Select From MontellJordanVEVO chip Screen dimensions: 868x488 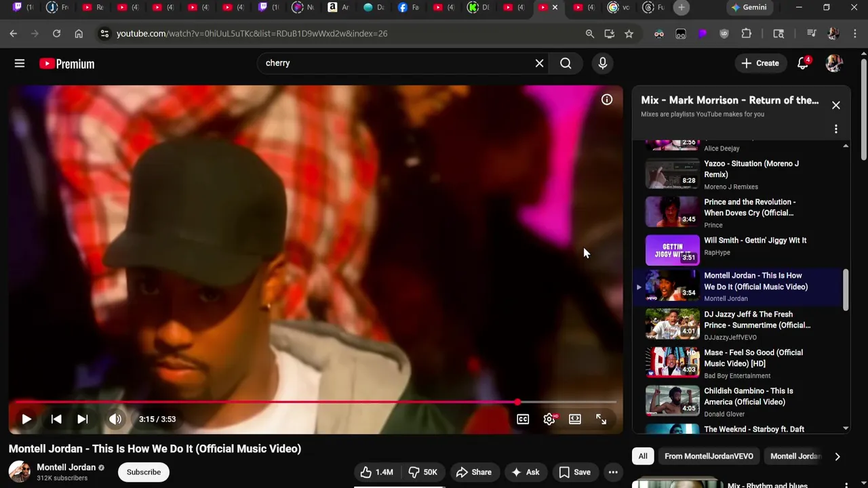click(x=709, y=456)
